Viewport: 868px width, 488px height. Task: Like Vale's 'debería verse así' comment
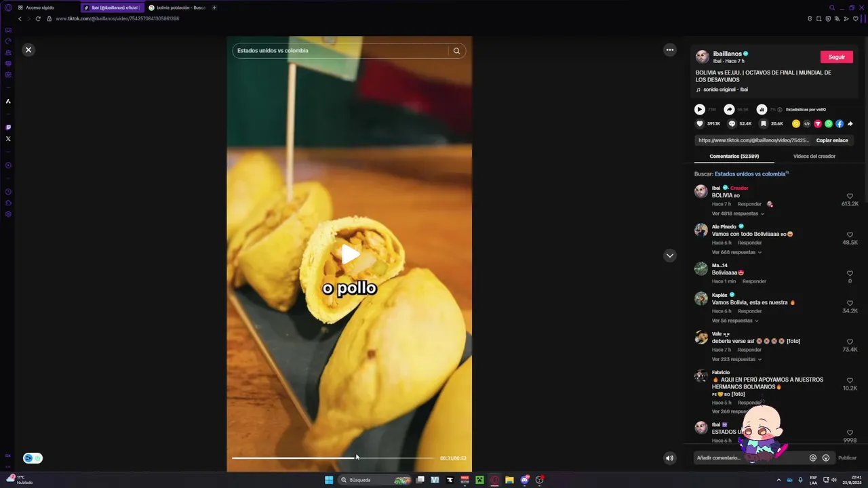click(x=850, y=342)
